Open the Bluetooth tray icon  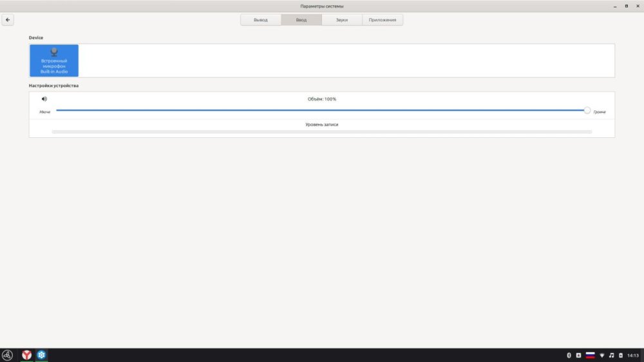point(569,356)
